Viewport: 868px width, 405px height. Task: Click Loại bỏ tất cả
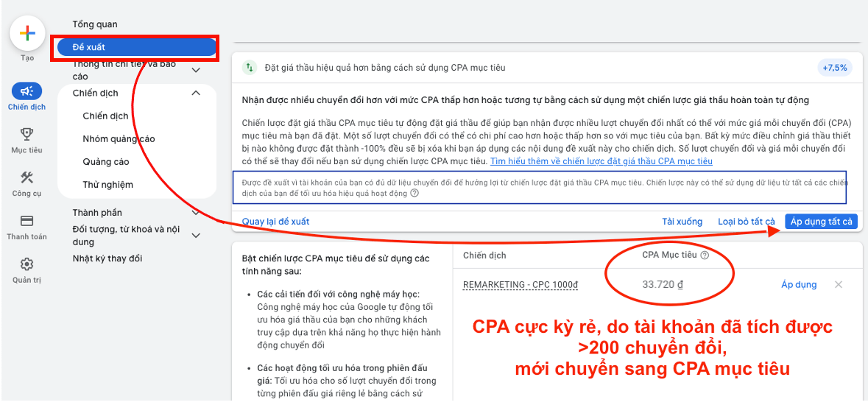[x=747, y=222]
